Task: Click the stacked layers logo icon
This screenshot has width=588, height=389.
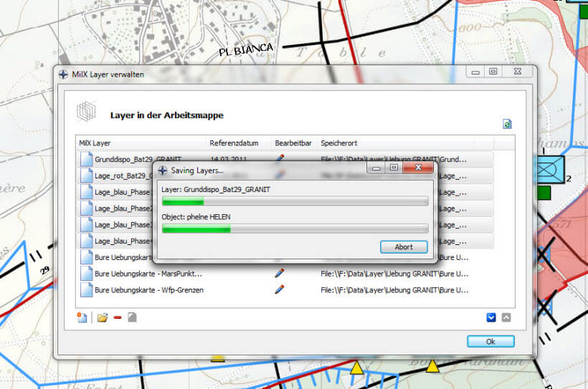Action: point(86,111)
